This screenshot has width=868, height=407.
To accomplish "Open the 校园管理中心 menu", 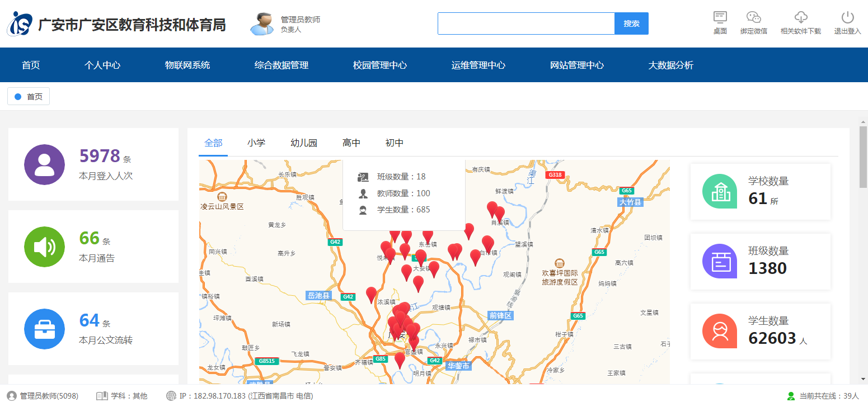I will tap(380, 65).
